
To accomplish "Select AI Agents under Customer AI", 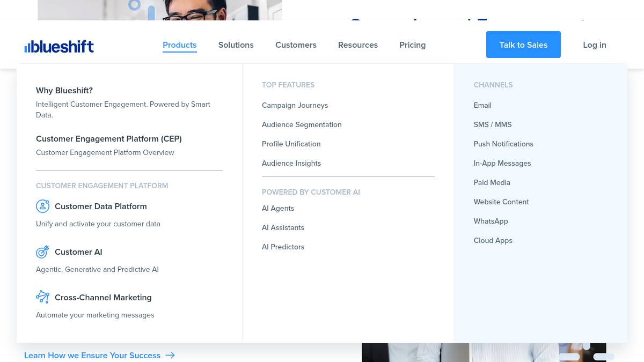I will 278,209.
